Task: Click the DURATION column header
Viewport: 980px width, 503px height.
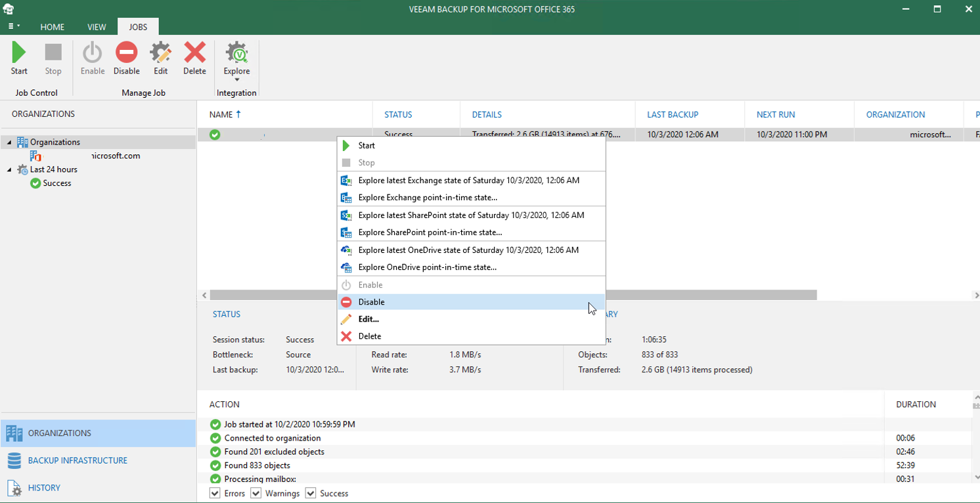Action: point(916,405)
